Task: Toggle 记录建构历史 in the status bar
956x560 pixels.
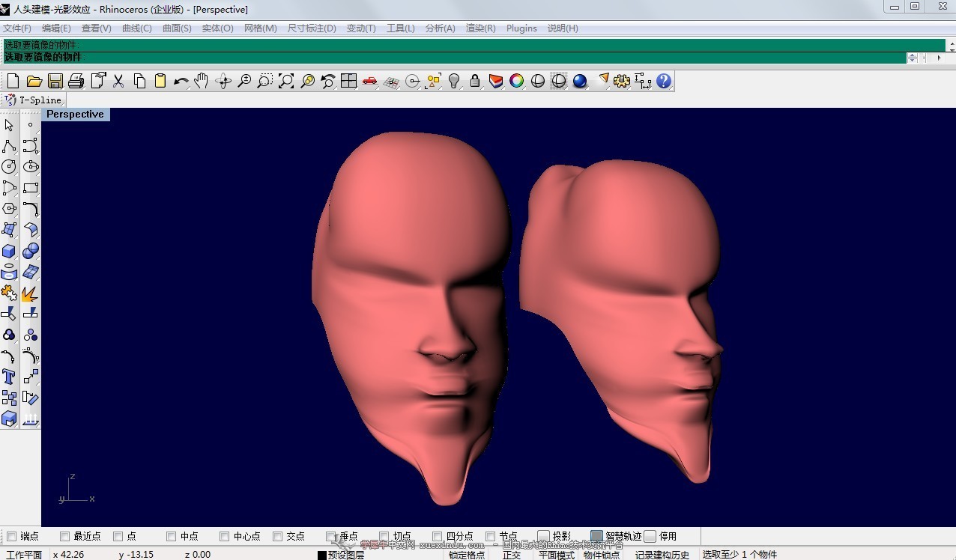Action: tap(662, 555)
